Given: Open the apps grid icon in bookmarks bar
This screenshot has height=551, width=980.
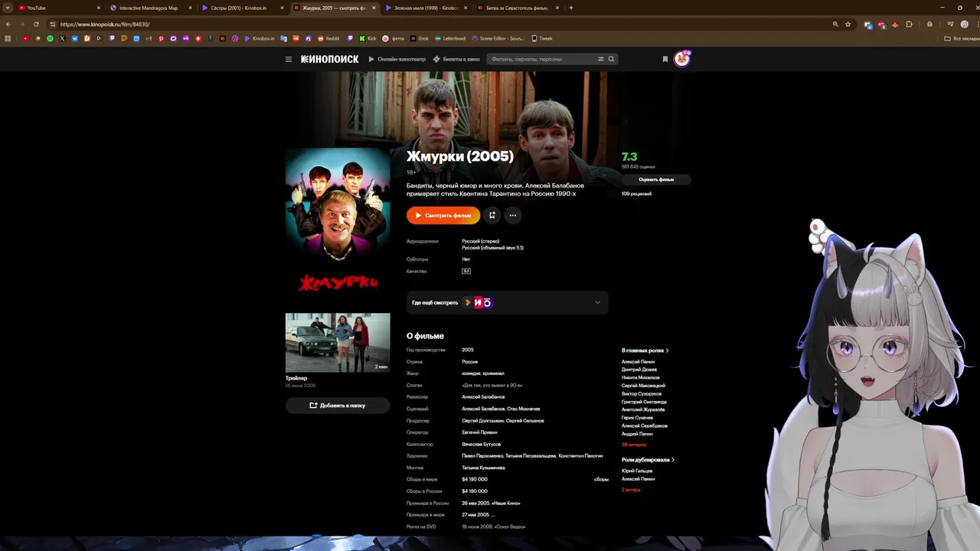Looking at the screenshot, I should [x=8, y=38].
